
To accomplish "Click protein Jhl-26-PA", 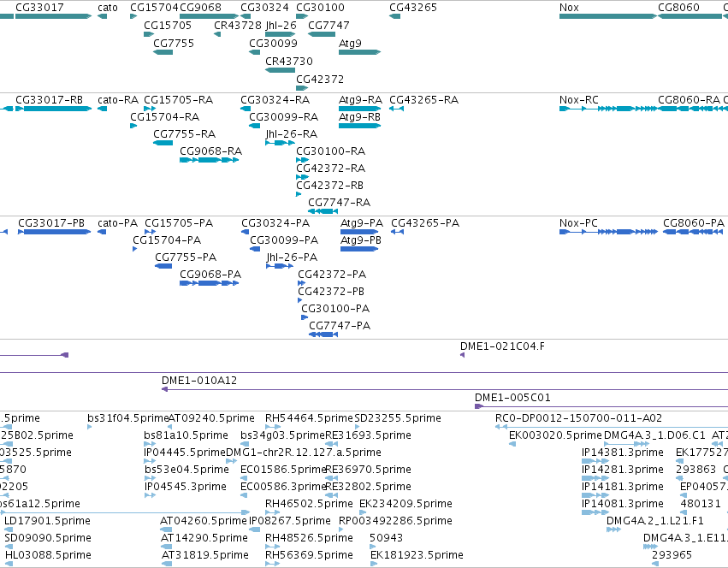I will 280,266.
